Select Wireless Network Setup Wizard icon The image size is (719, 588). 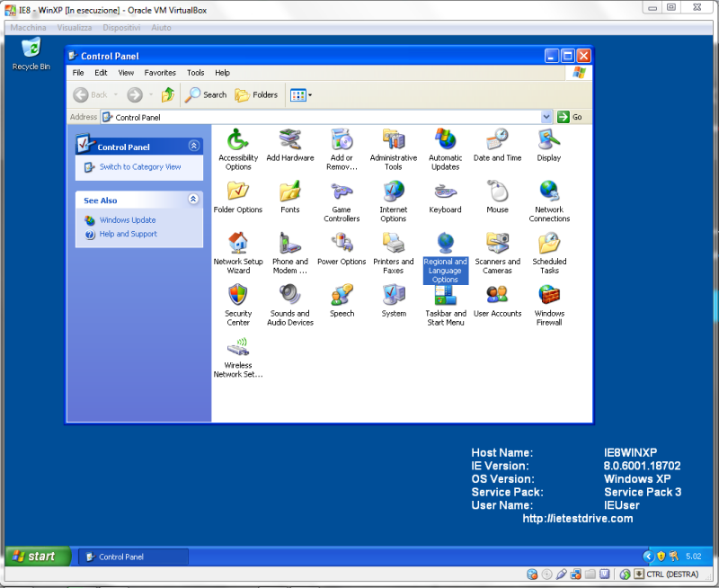pyautogui.click(x=238, y=357)
